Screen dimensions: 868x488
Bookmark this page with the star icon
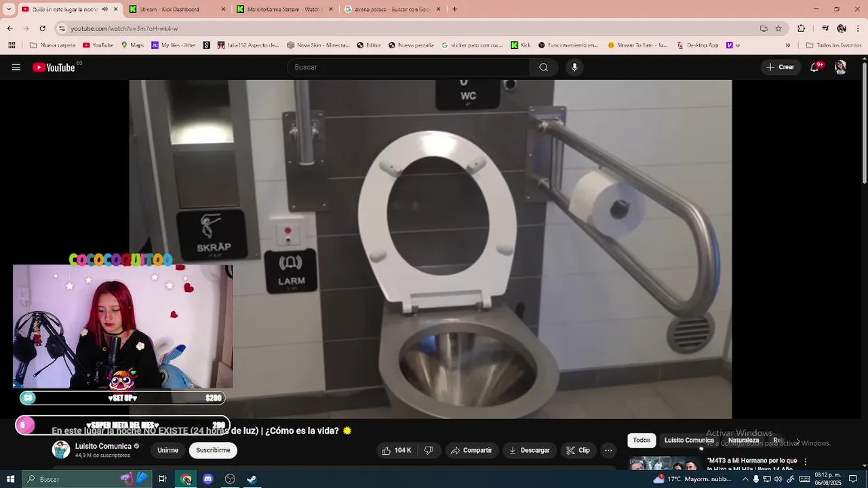click(x=778, y=28)
